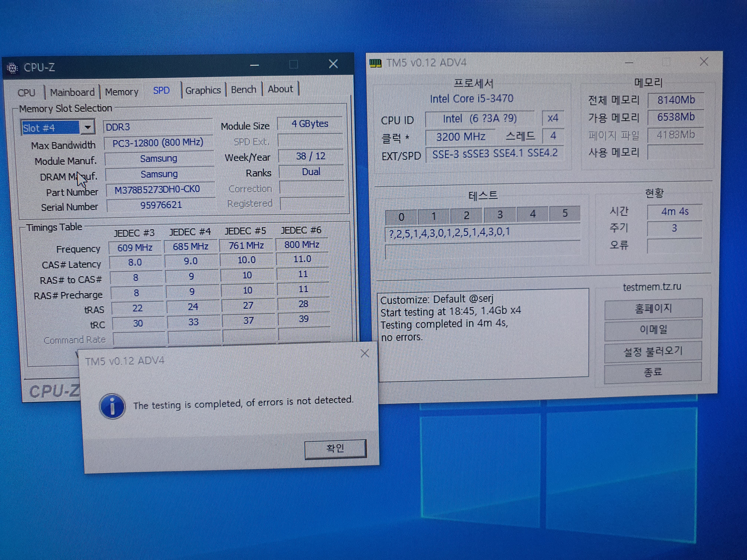Click the Module Manuf. Samsung value
Screen dimensions: 747x560
(159, 158)
